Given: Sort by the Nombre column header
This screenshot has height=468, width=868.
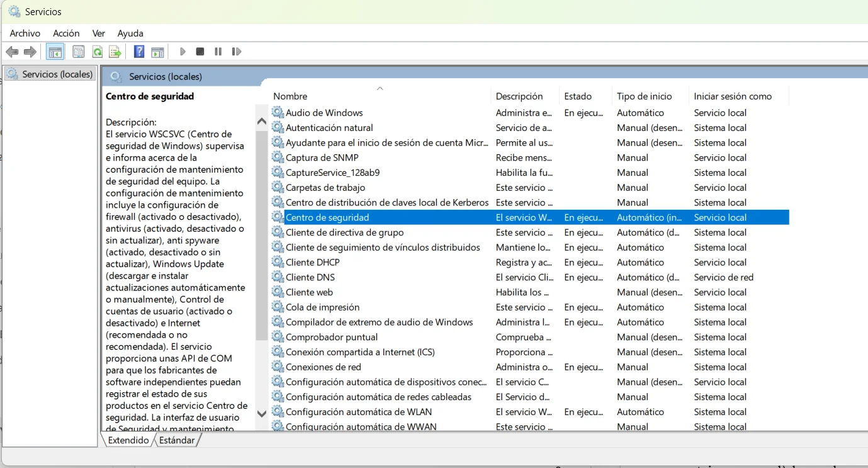Looking at the screenshot, I should (380, 96).
